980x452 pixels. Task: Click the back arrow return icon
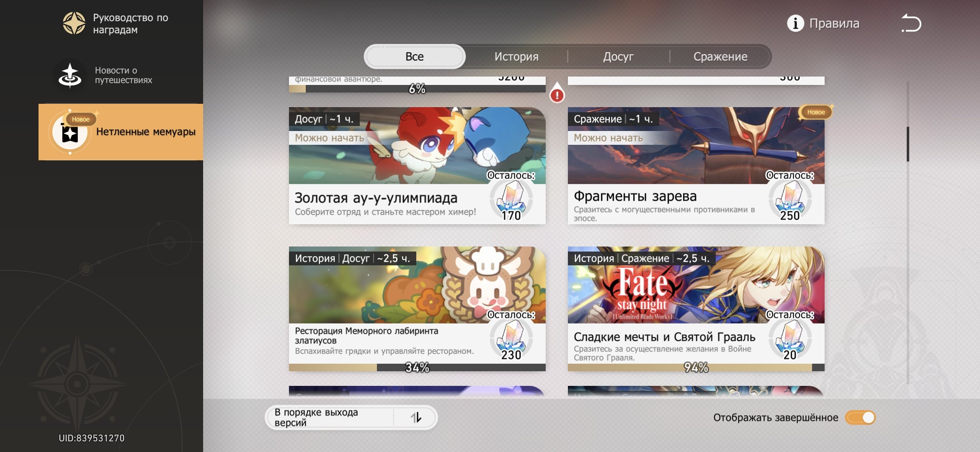(x=911, y=23)
